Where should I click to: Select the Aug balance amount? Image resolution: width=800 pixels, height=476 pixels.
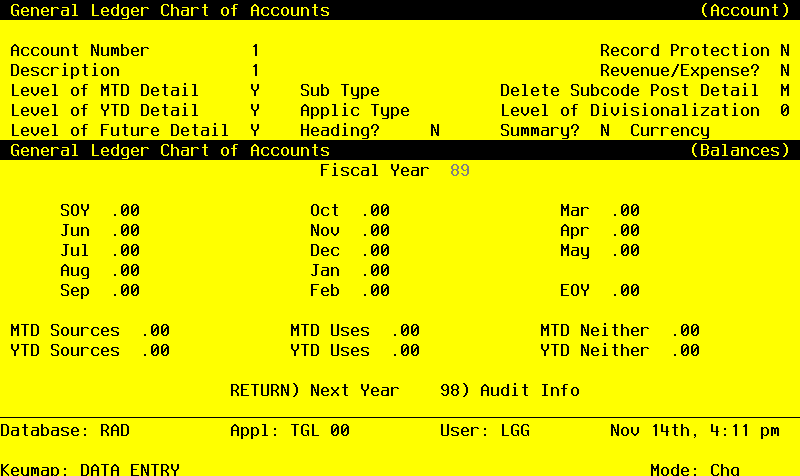(126, 270)
